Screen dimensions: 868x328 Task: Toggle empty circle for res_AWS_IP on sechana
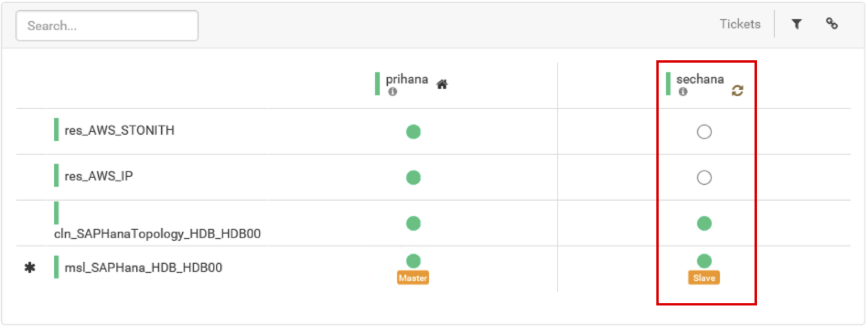pyautogui.click(x=704, y=178)
